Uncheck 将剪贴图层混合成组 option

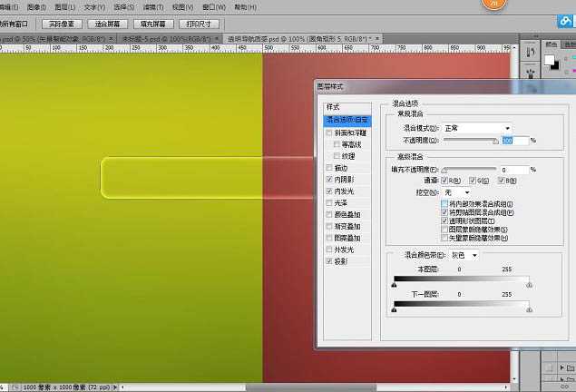[444, 212]
